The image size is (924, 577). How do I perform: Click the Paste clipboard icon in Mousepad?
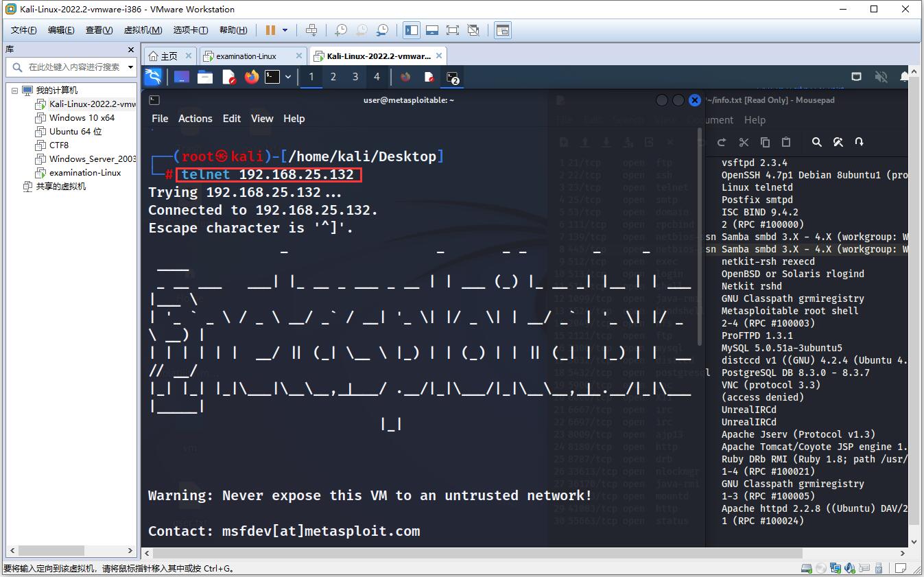coord(786,142)
